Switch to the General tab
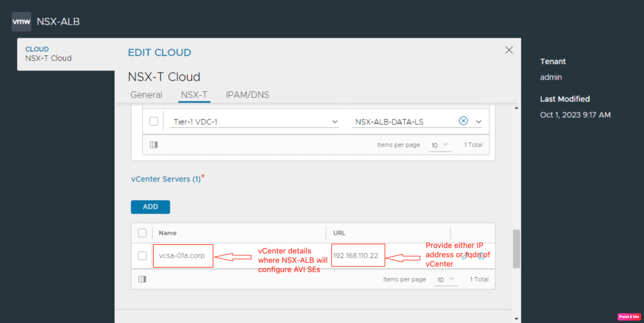Viewport: 644px width, 323px height. (x=146, y=95)
